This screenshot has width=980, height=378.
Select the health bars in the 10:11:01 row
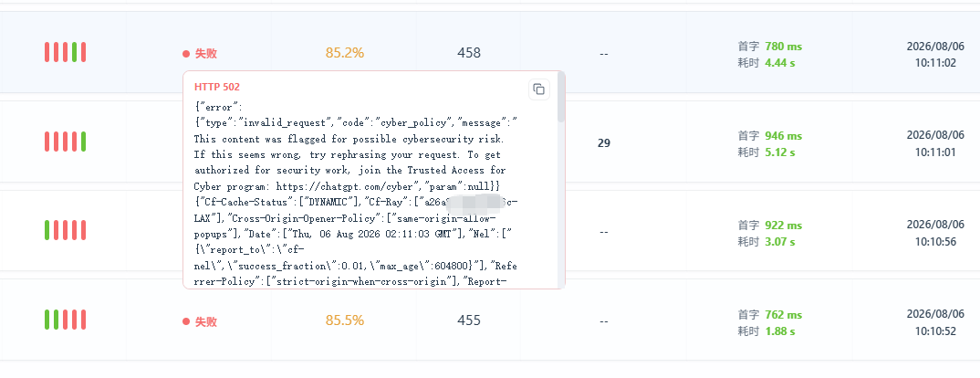pyautogui.click(x=65, y=142)
